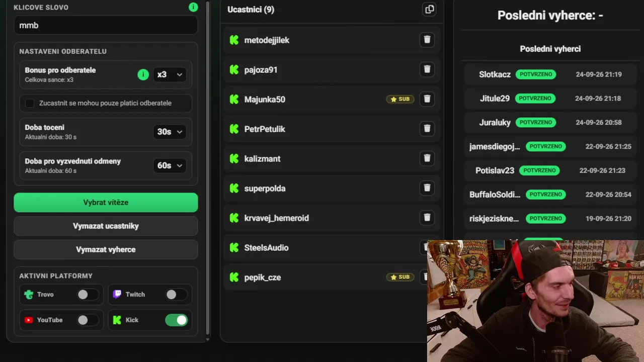Screen dimensions: 644x362
Task: Remove krvavej_hemeroid via trash icon
Action: click(427, 218)
